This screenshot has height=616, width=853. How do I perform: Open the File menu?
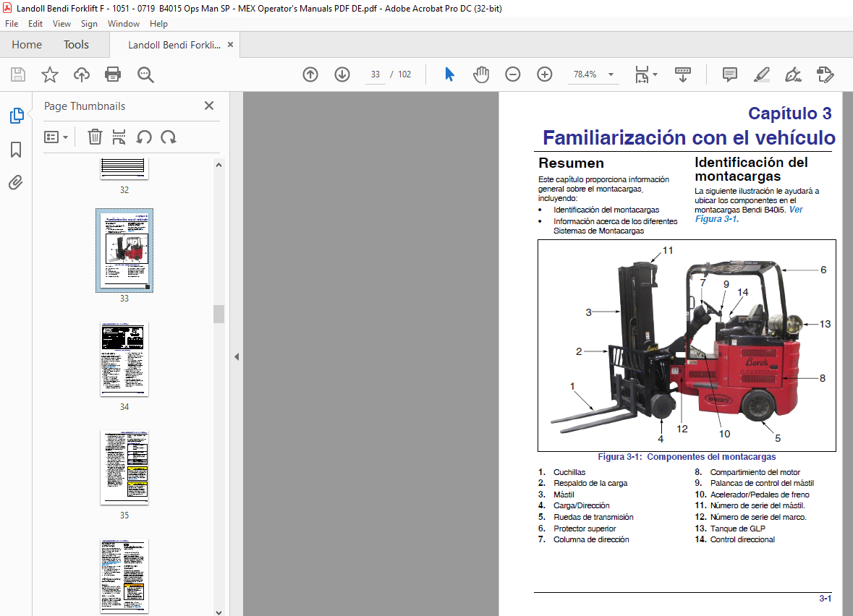(x=12, y=24)
